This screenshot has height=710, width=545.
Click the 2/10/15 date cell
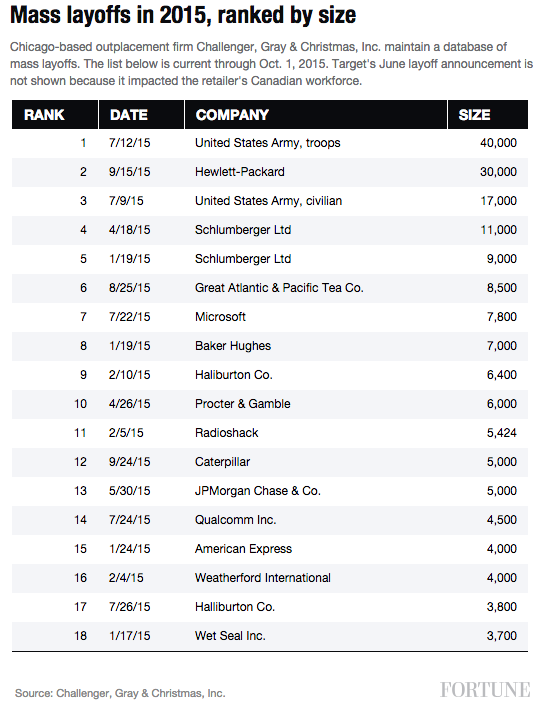[x=129, y=375]
